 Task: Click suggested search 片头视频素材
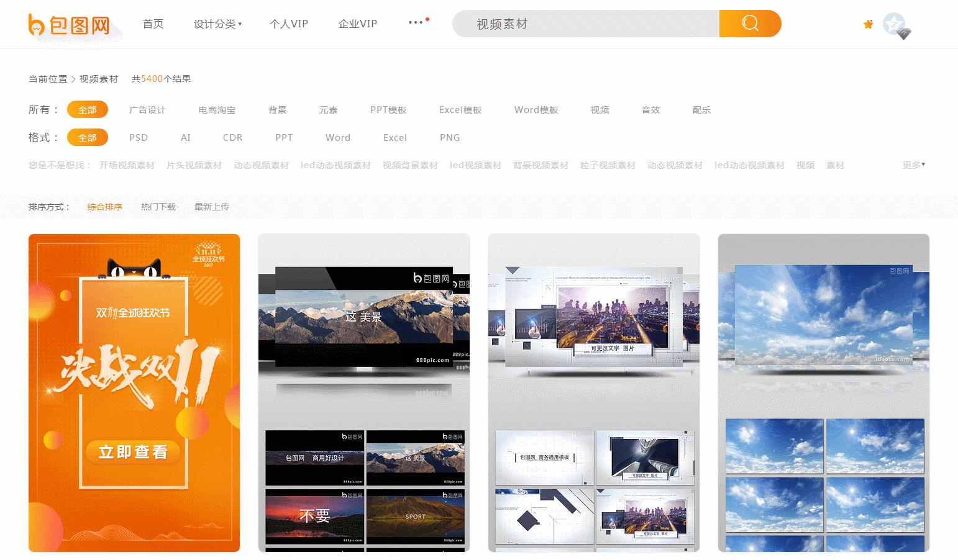[194, 165]
